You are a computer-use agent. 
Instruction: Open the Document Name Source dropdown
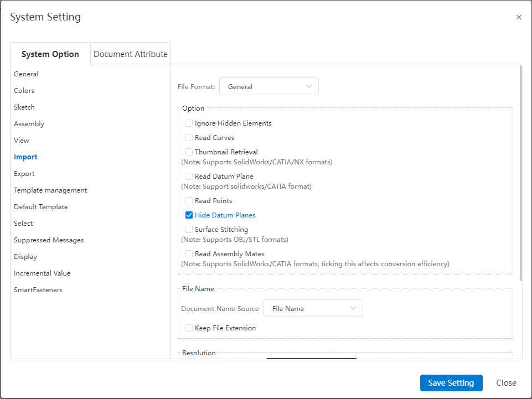[313, 308]
